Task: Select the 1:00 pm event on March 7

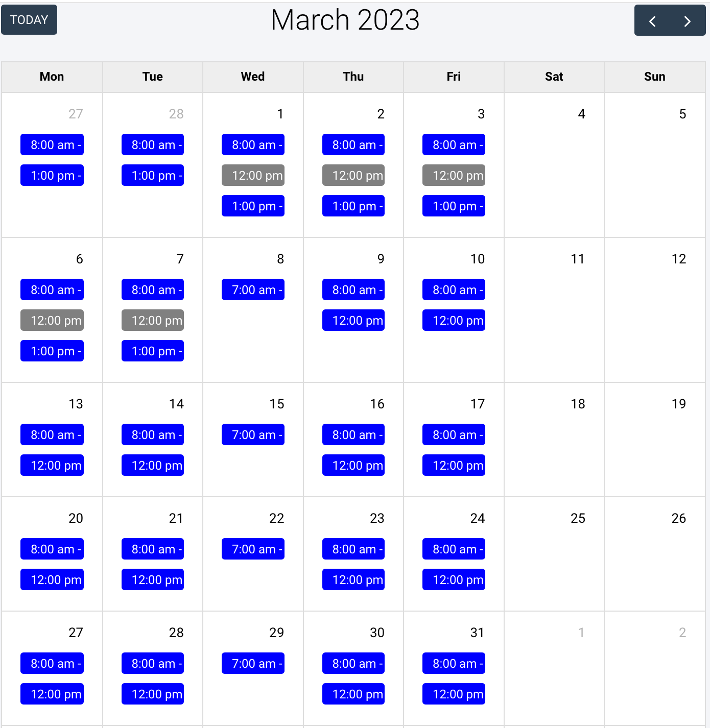Action: [x=153, y=351]
